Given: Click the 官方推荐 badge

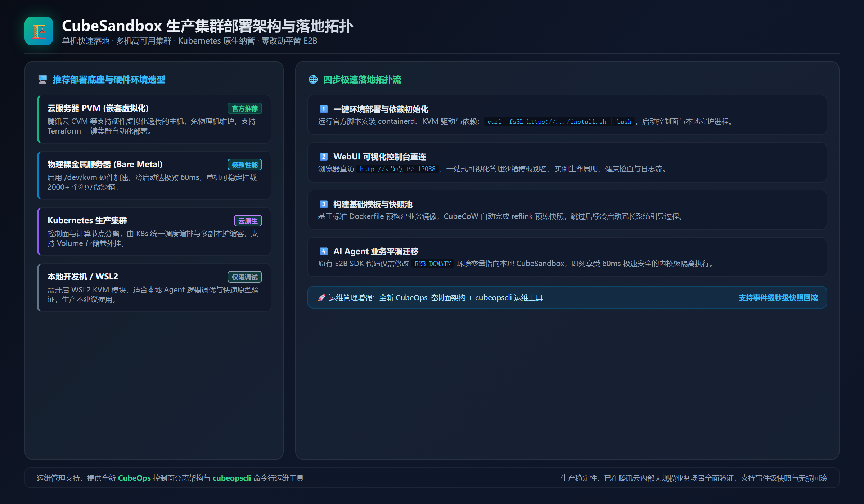Looking at the screenshot, I should click(x=245, y=109).
